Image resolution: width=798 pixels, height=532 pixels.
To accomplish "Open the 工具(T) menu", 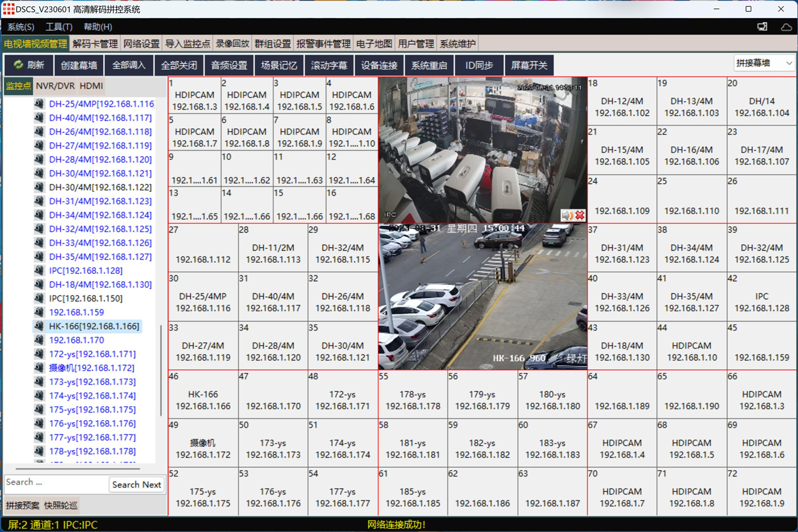I will [x=59, y=27].
